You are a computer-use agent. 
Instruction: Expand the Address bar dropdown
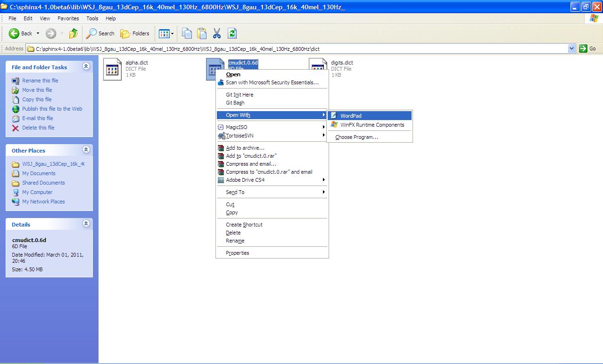pyautogui.click(x=572, y=49)
